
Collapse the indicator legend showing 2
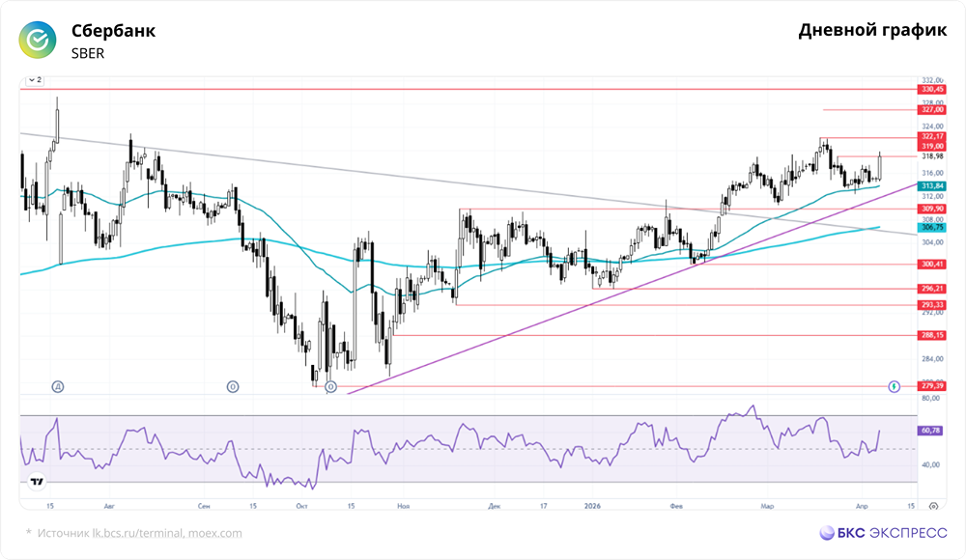coord(35,80)
